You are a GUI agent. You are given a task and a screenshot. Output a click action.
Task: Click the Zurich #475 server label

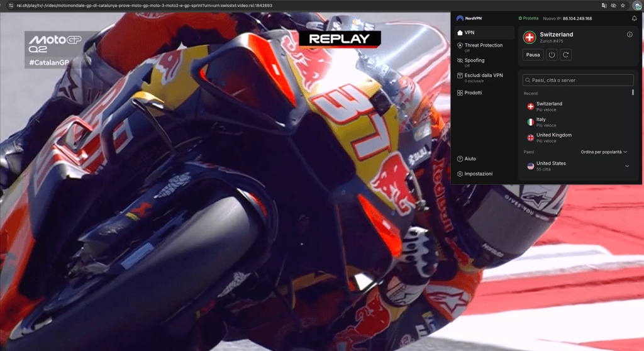(x=552, y=41)
